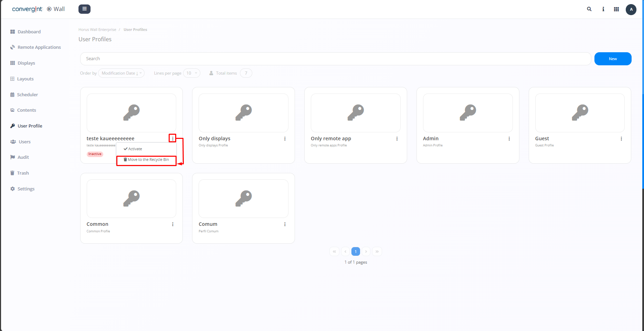Open the Trash bin icon

point(12,173)
